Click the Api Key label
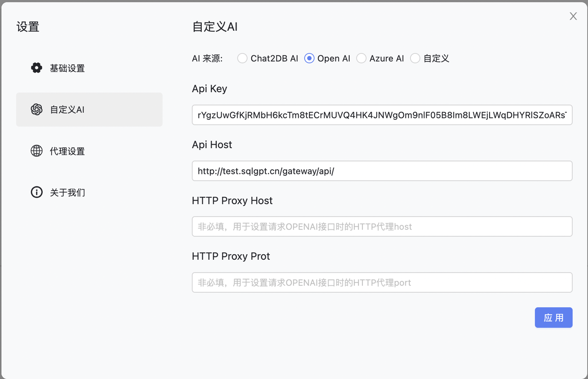588x379 pixels. pos(209,89)
